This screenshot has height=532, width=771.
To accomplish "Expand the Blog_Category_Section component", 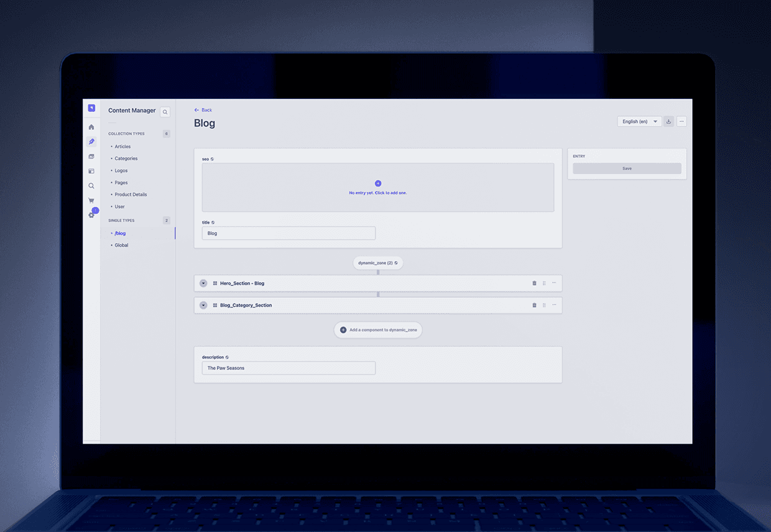I will pyautogui.click(x=203, y=305).
